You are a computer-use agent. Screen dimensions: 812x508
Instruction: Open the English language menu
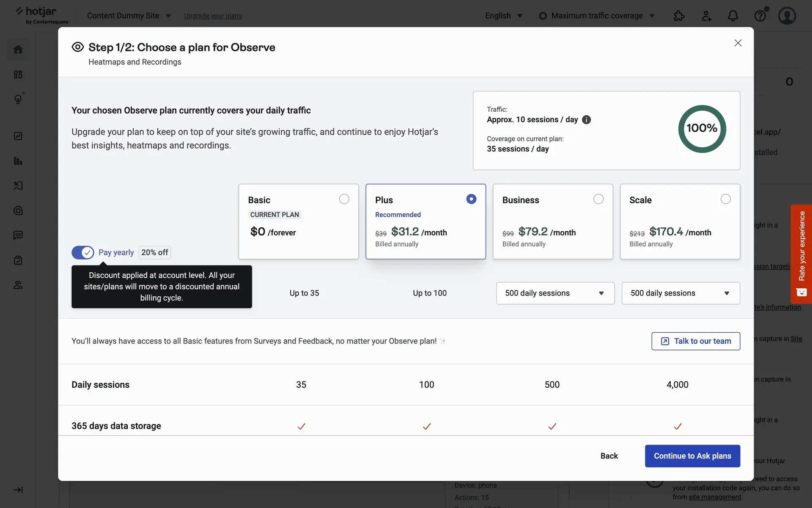pos(504,16)
